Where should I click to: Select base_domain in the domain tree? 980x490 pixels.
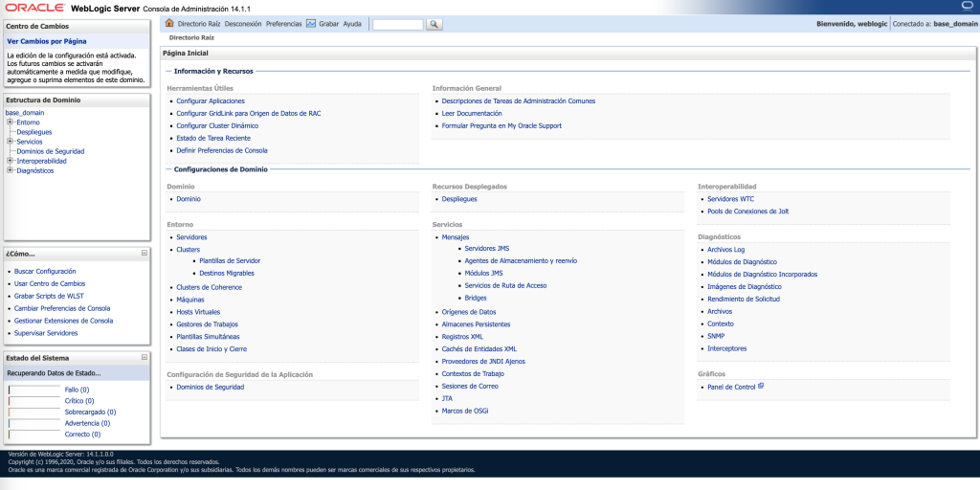(25, 113)
